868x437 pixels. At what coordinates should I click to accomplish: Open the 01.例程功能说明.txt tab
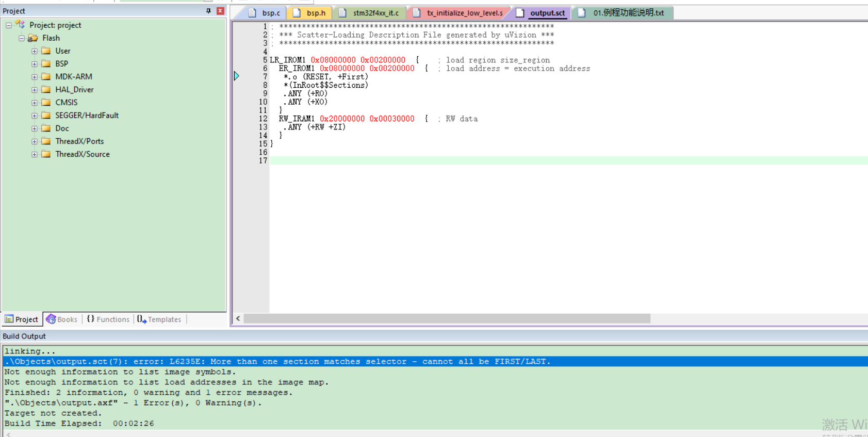[622, 13]
